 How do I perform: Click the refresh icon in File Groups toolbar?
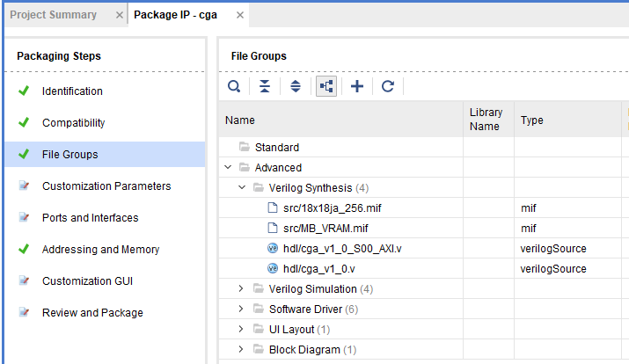click(x=387, y=86)
